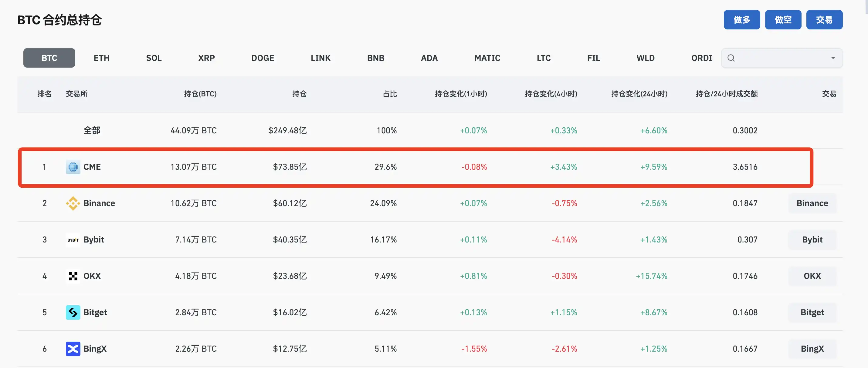Click the BingX trade button
Viewport: 868px width, 368px height.
812,349
